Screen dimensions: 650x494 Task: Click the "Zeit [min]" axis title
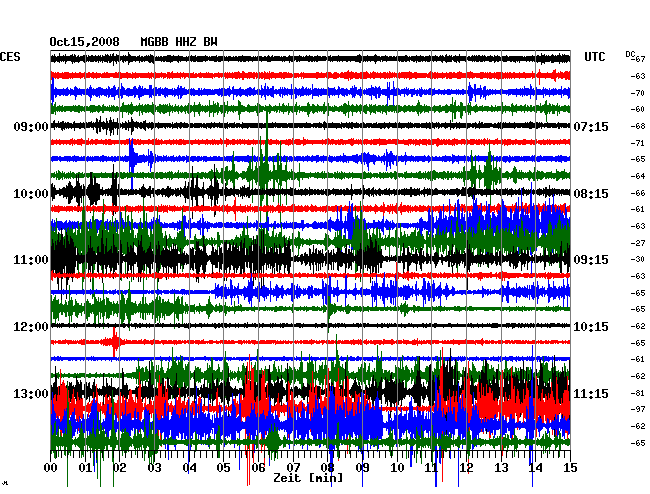pos(308,478)
